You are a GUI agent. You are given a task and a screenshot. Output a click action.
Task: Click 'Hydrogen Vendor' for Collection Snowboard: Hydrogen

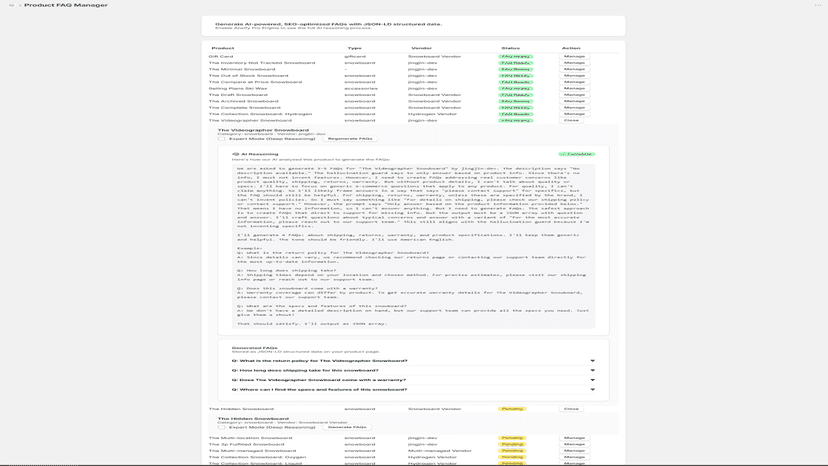(x=432, y=114)
